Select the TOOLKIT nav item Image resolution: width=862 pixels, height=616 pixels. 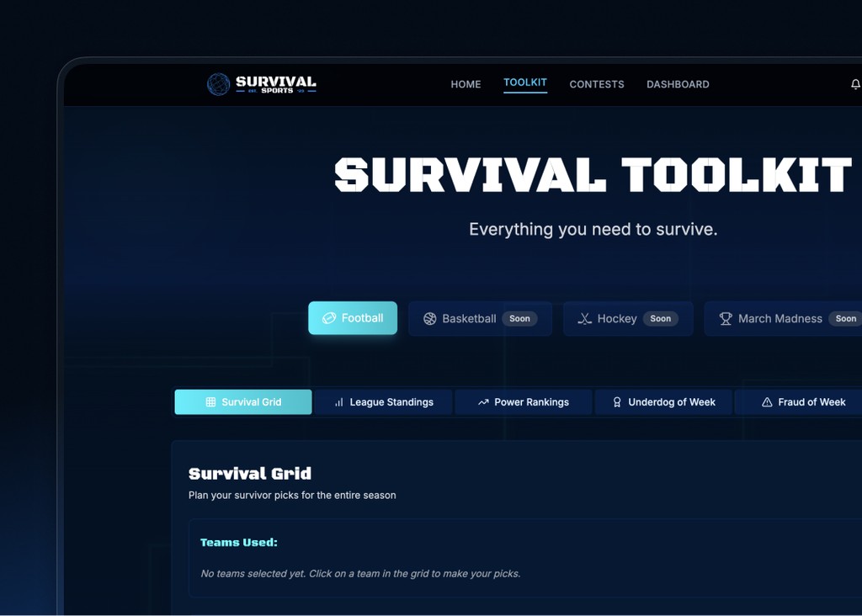point(525,82)
